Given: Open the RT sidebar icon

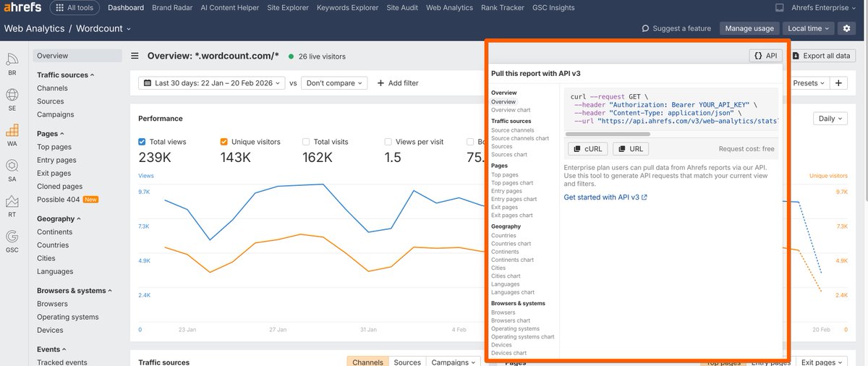Looking at the screenshot, I should tap(12, 205).
